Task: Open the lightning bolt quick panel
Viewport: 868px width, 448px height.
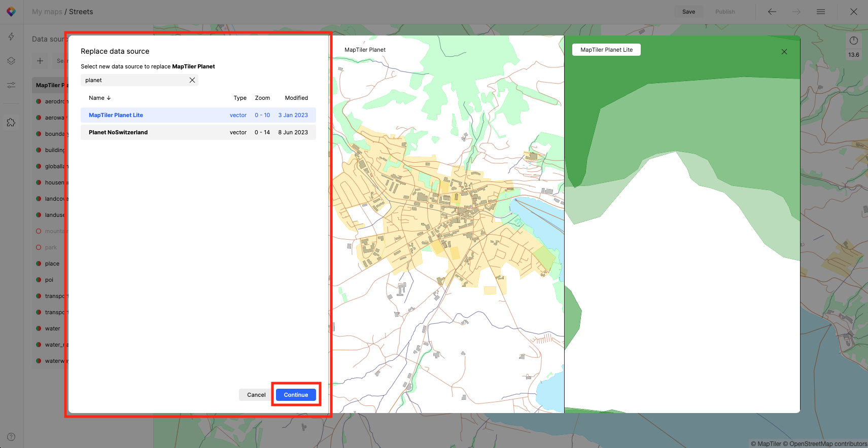Action: [x=11, y=36]
